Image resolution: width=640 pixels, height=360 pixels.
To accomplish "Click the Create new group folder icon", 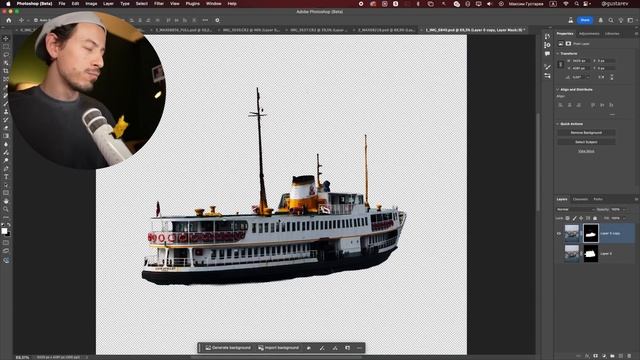I will (612, 356).
